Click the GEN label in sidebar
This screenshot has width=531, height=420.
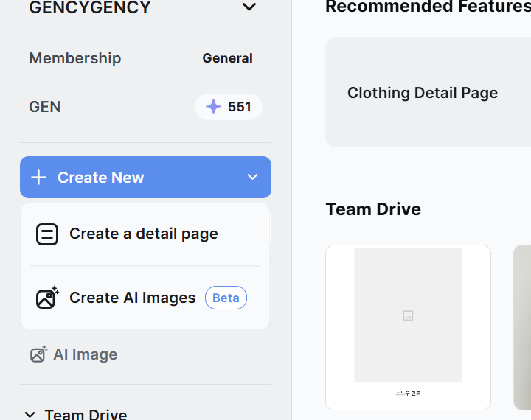(45, 107)
